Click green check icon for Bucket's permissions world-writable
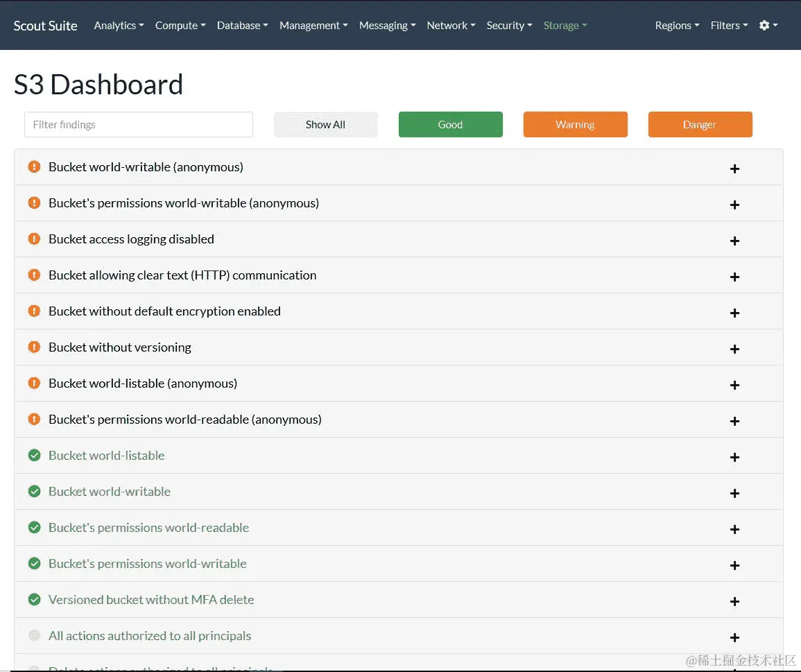801x672 pixels. click(34, 563)
